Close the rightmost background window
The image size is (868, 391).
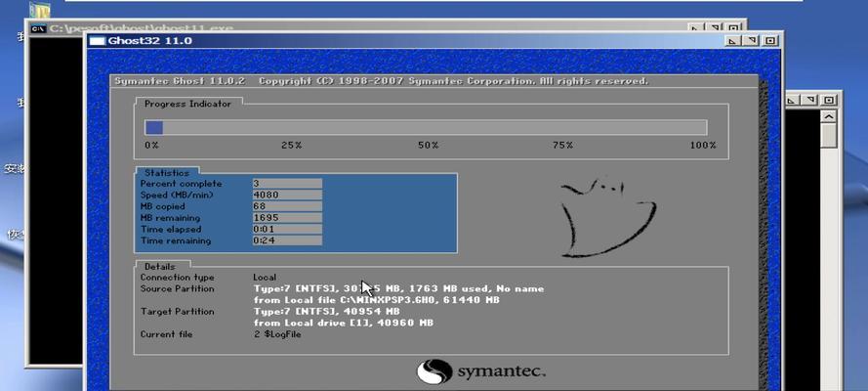coord(829,101)
